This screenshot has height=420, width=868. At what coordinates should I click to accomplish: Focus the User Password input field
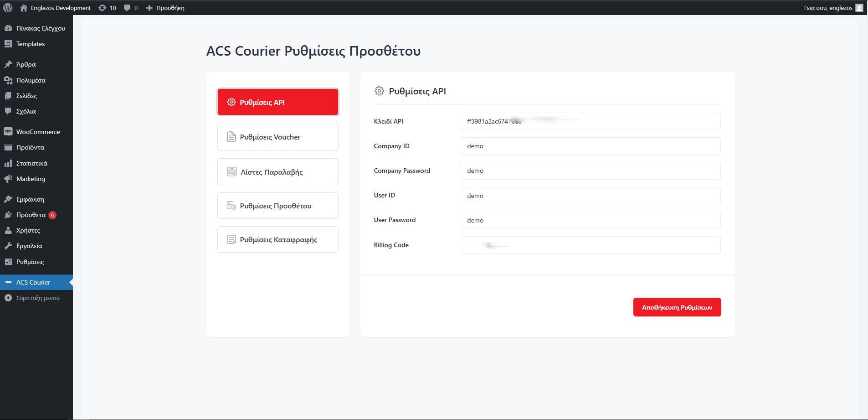pyautogui.click(x=590, y=220)
